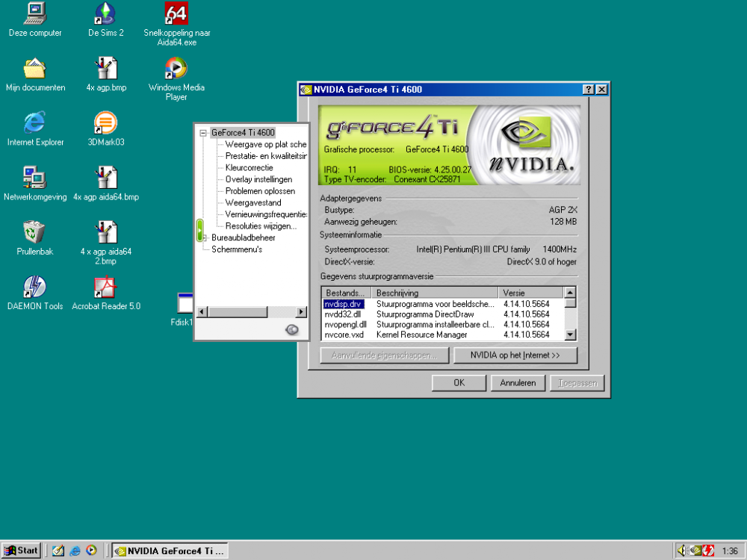This screenshot has width=747, height=560.
Task: Open De Sims 2 desktop icon
Action: pos(105,15)
